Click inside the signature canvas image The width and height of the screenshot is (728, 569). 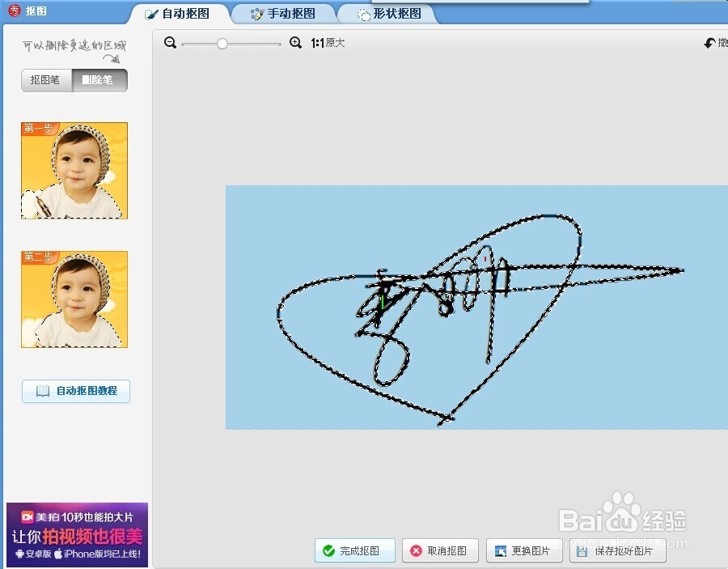[476, 307]
